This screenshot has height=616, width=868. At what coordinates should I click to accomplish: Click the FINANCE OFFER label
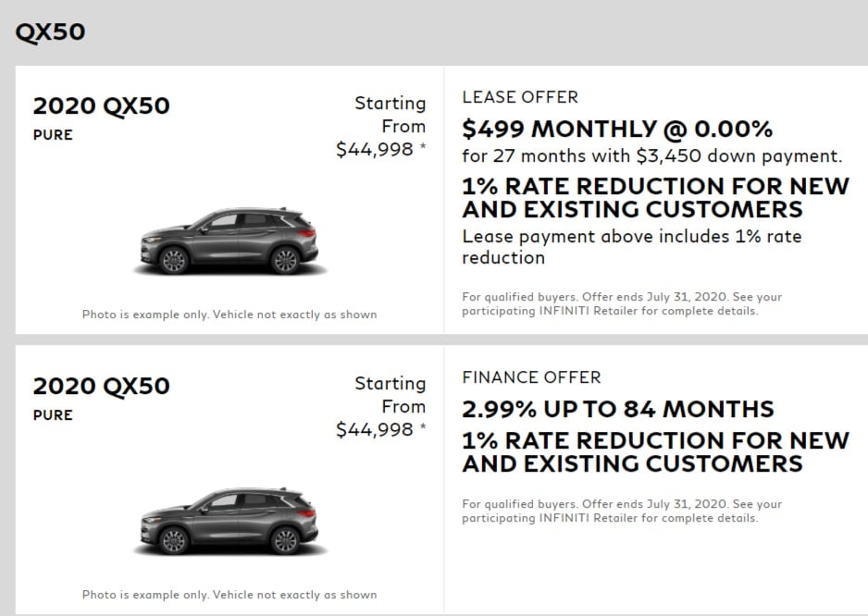(x=531, y=377)
